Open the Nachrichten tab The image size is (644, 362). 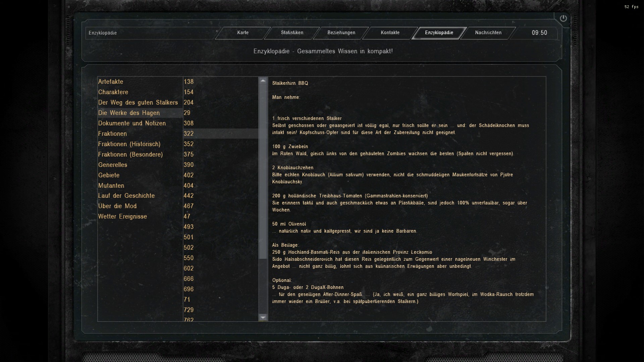(488, 33)
